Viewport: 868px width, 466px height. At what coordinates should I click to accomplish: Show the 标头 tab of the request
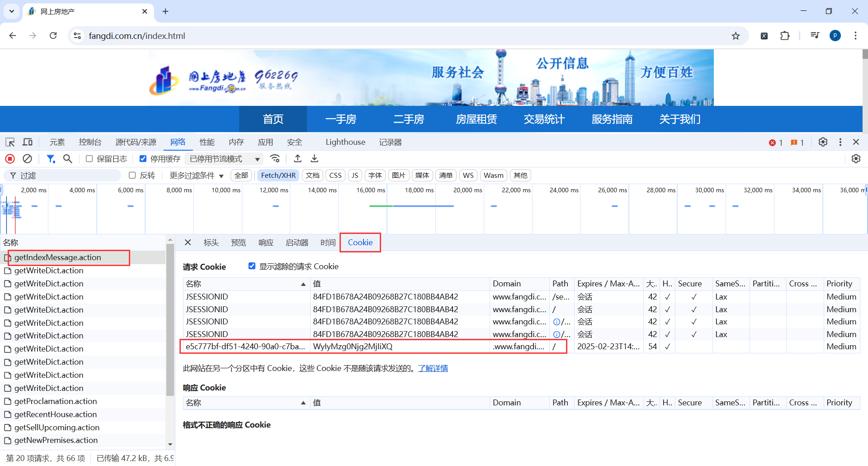pyautogui.click(x=211, y=243)
